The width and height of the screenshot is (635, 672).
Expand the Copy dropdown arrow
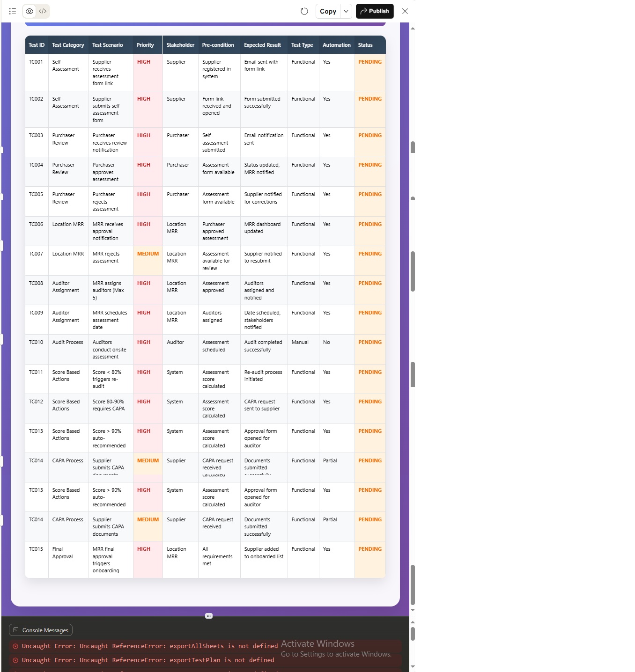click(346, 11)
